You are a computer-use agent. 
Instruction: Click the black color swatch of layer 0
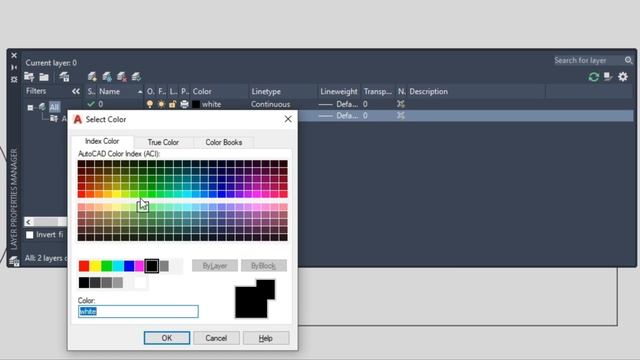[196, 104]
